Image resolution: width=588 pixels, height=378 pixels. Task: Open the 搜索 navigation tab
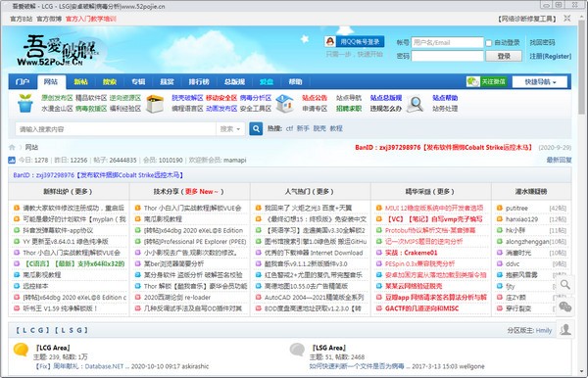click(x=110, y=81)
